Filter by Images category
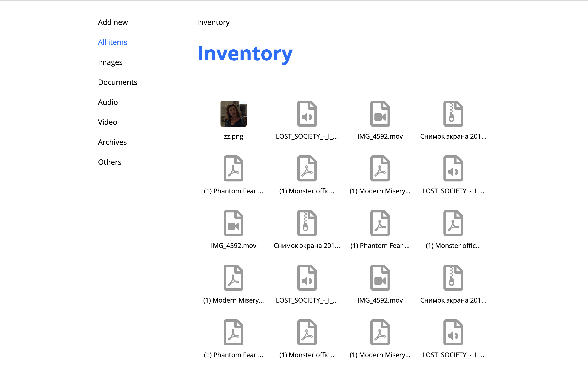Screen dimensions: 588x367 [x=110, y=62]
